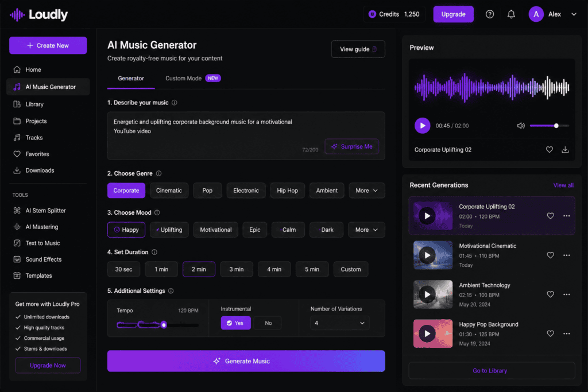
Task: Open Library in the sidebar
Action: (48, 104)
